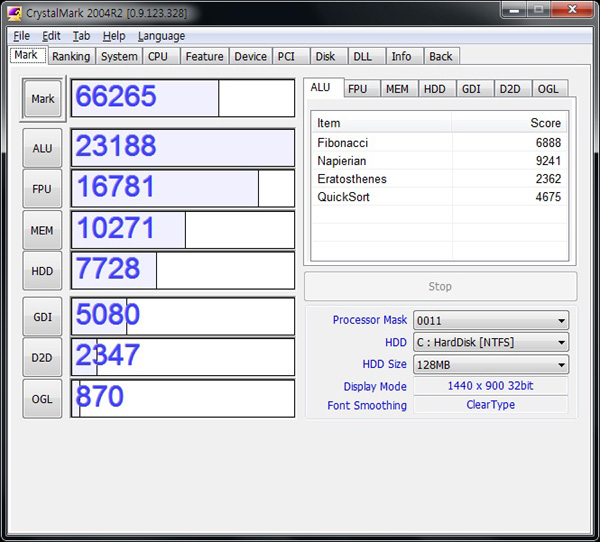Click QuickSort score 4675
Image resolution: width=600 pixels, height=542 pixels.
pos(548,197)
